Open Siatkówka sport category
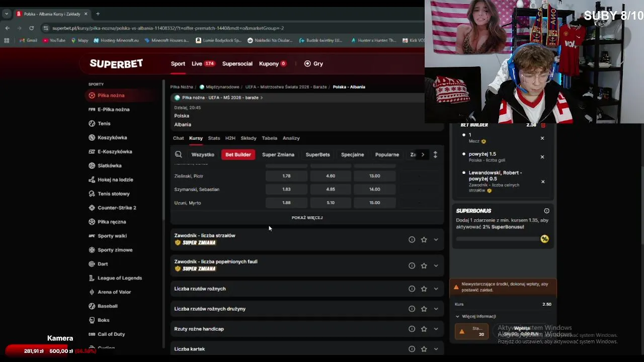Image resolution: width=644 pixels, height=362 pixels. [105, 165]
